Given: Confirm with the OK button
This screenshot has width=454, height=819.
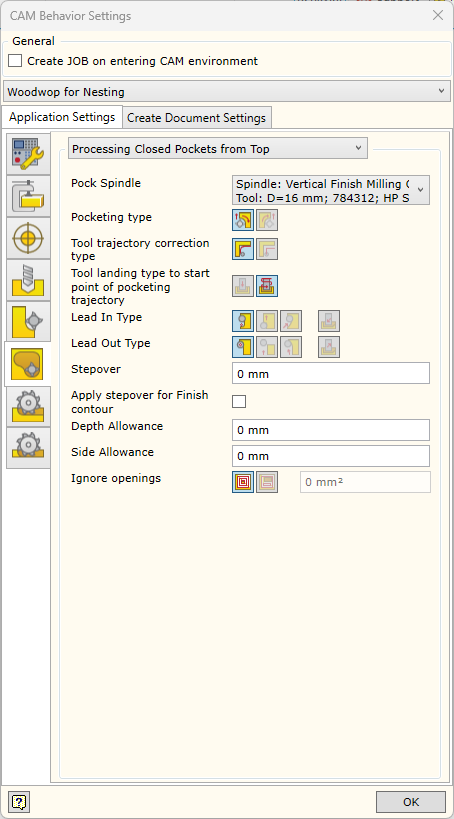Looking at the screenshot, I should coord(411,802).
